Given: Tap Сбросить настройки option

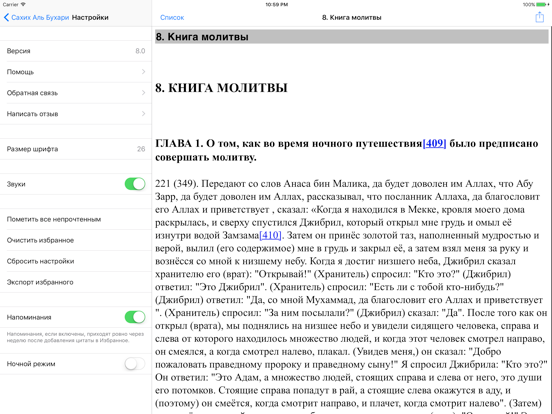Looking at the screenshot, I should tap(76, 261).
